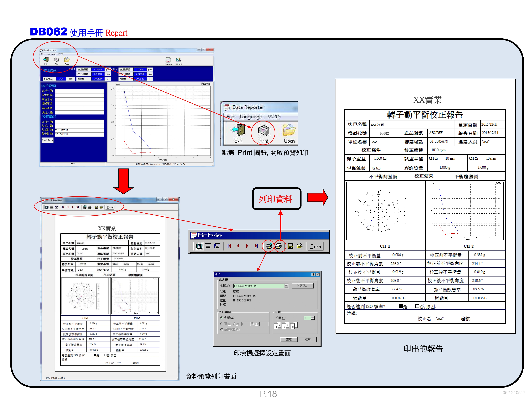The width and height of the screenshot is (532, 399).
Task: Open printer setup icon in enlarged Print Preview toolbar
Action: (x=269, y=246)
